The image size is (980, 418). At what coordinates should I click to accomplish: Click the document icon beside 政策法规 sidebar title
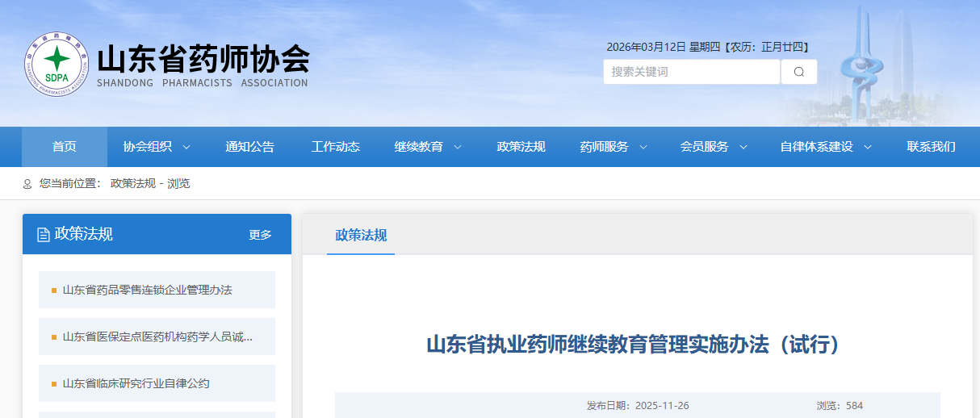(44, 235)
